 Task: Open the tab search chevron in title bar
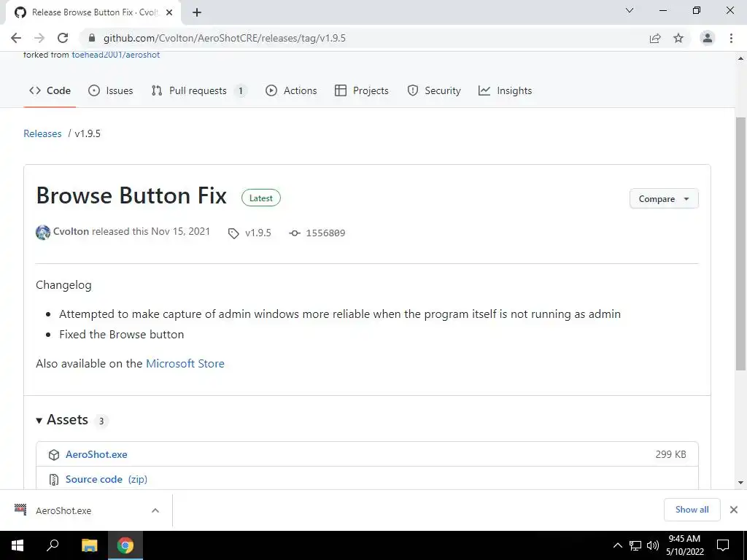point(630,10)
